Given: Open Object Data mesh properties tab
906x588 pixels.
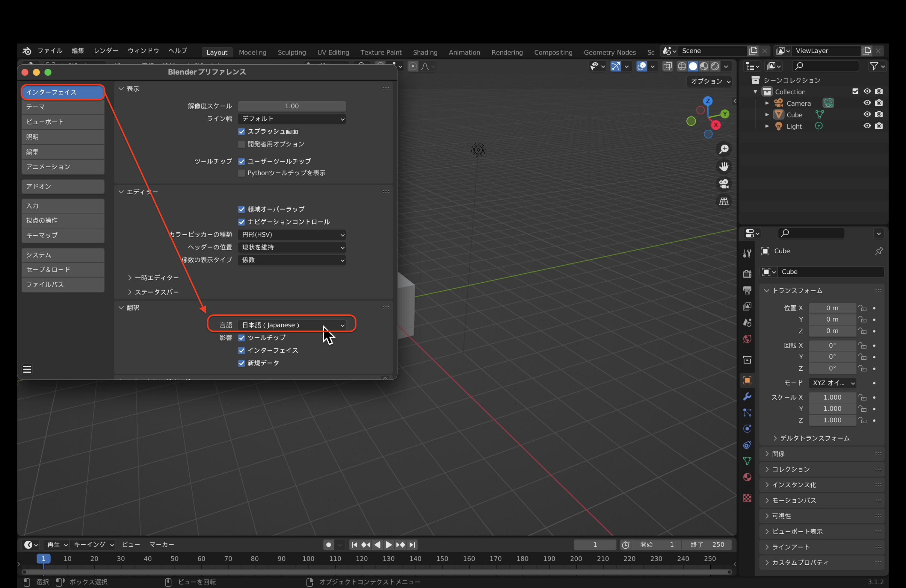Looking at the screenshot, I should 747,461.
